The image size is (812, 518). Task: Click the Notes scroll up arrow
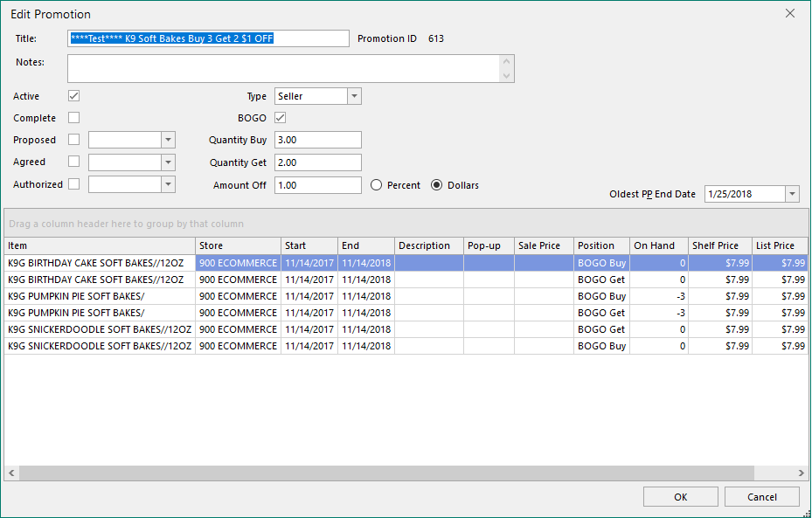click(506, 61)
